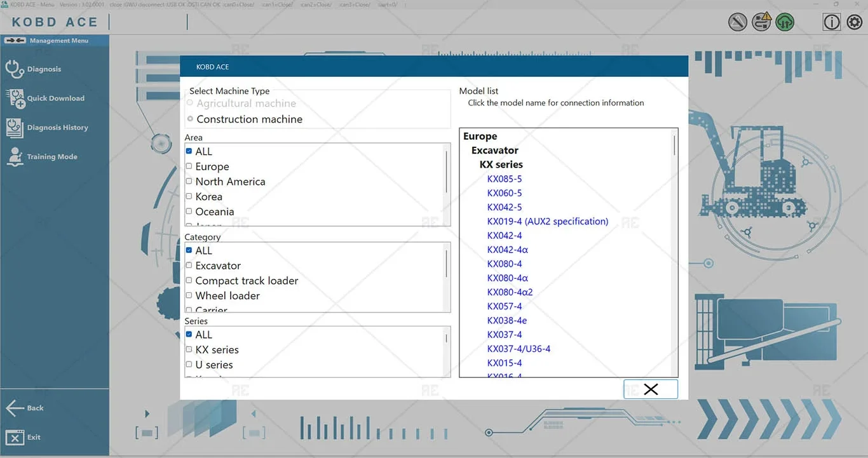868x458 pixels.
Task: Open the KX057-4 model link
Action: click(x=505, y=306)
